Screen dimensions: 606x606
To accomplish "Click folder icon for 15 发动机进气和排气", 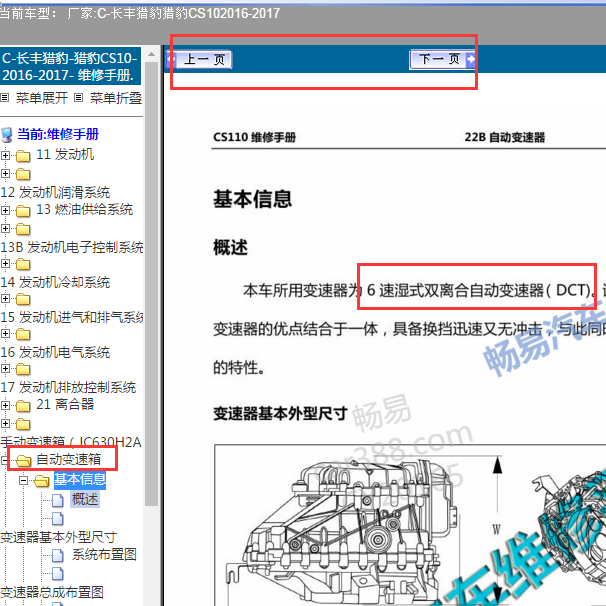I will coord(23,300).
